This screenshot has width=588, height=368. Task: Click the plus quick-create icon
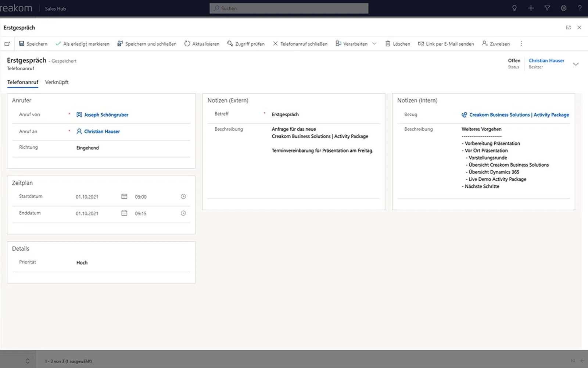531,8
